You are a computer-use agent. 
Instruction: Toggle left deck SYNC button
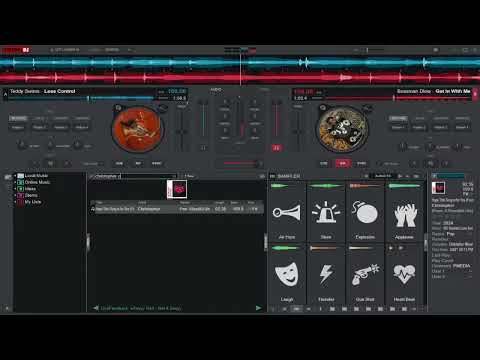(x=157, y=163)
